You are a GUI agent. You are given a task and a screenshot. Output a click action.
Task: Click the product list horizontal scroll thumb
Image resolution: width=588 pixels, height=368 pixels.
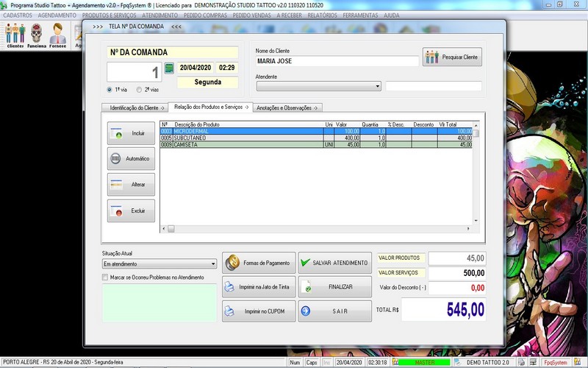(171, 229)
